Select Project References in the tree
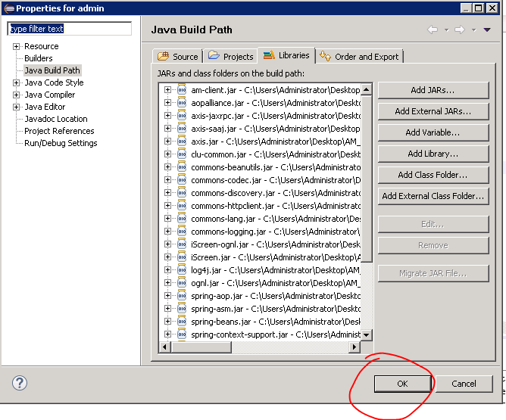Image resolution: width=506 pixels, height=420 pixels. click(59, 131)
